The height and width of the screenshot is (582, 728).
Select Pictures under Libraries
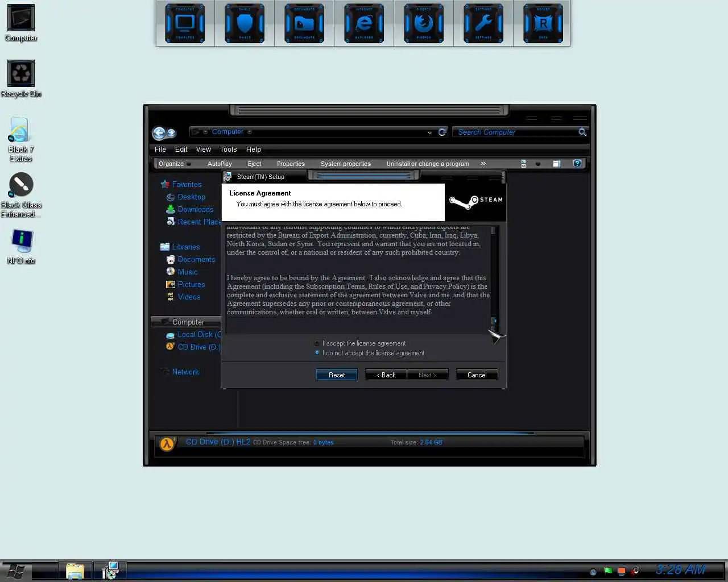click(x=185, y=284)
